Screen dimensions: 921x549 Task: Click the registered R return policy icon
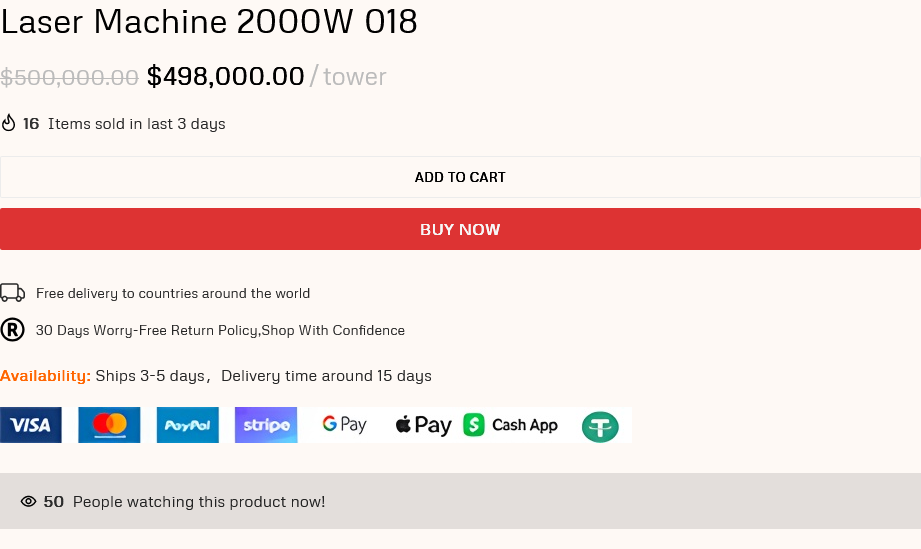pyautogui.click(x=12, y=330)
